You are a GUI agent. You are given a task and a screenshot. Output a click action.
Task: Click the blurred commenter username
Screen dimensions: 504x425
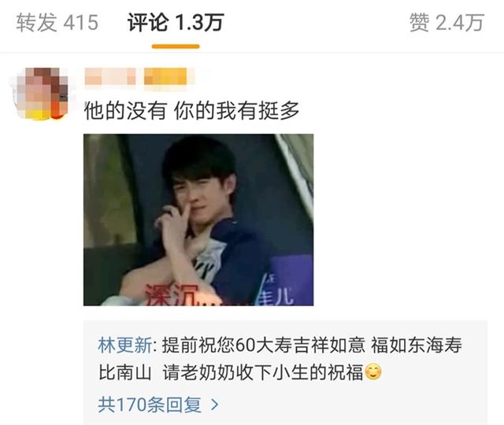(110, 76)
